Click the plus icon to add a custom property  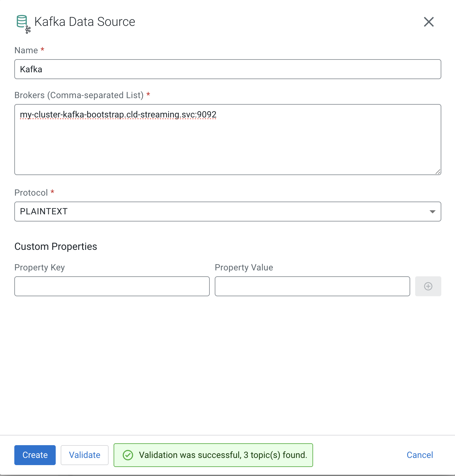pyautogui.click(x=428, y=286)
